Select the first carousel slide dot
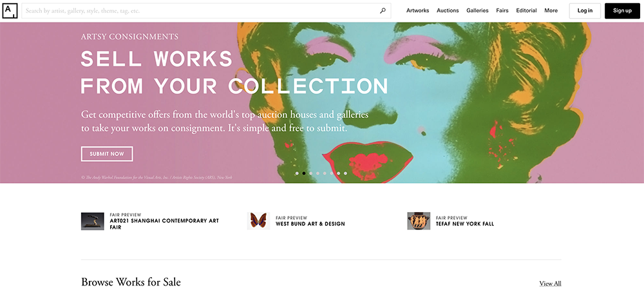The height and width of the screenshot is (299, 644). [x=297, y=173]
